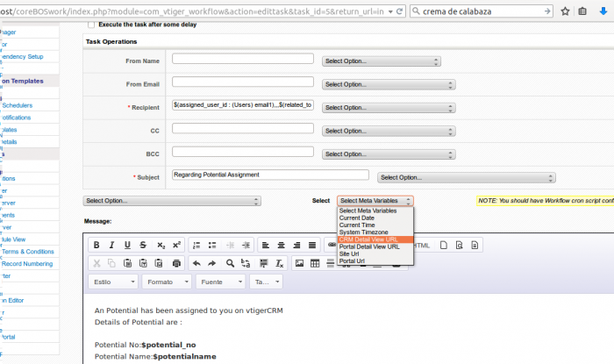The height and width of the screenshot is (364, 614).
Task: Open Terms & Conditions sidebar link
Action: click(27, 252)
